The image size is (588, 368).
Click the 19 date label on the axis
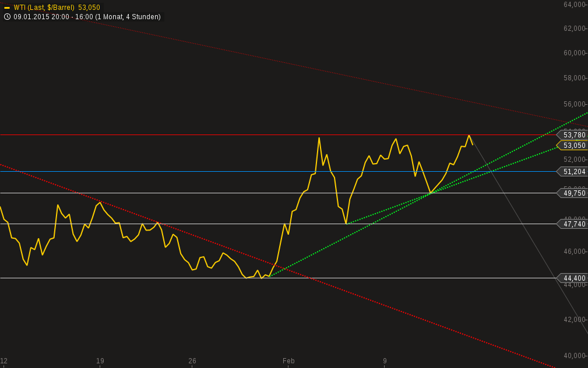tap(100, 360)
